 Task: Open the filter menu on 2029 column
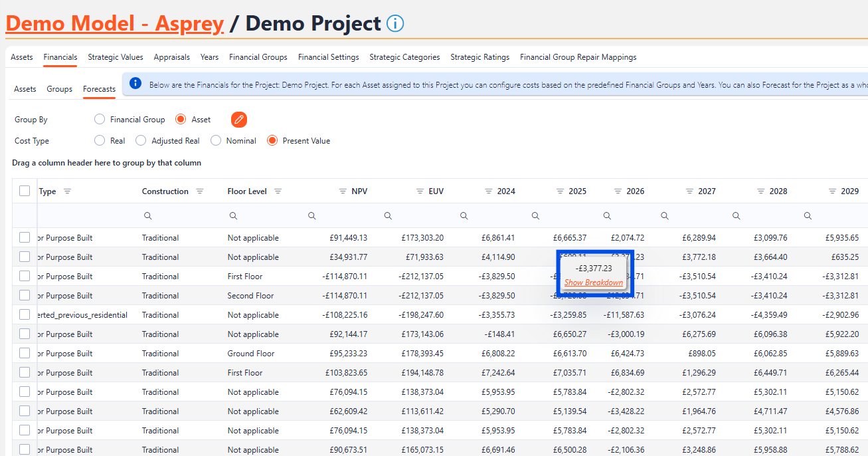pos(832,191)
